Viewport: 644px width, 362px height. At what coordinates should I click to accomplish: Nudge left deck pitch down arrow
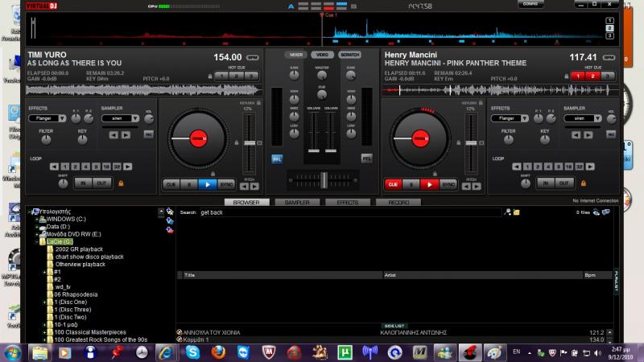coord(245,187)
